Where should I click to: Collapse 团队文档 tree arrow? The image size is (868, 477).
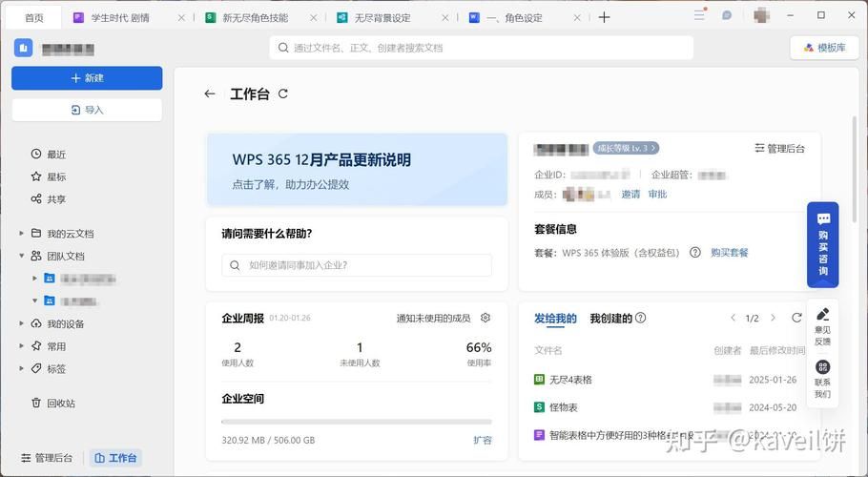pos(21,256)
